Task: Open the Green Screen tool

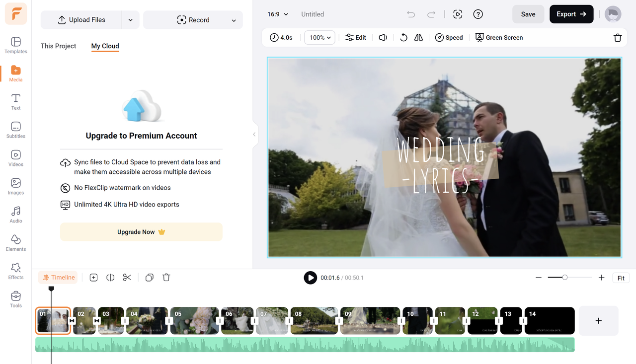Action: 499,37
